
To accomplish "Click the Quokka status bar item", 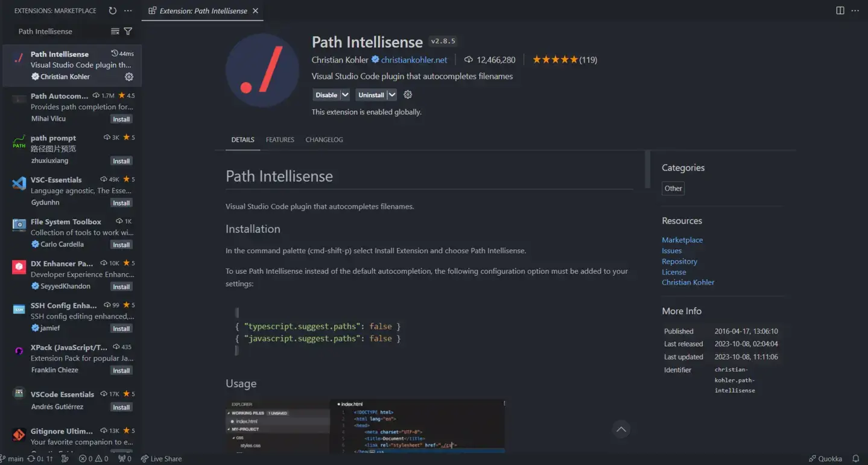I will [x=825, y=458].
